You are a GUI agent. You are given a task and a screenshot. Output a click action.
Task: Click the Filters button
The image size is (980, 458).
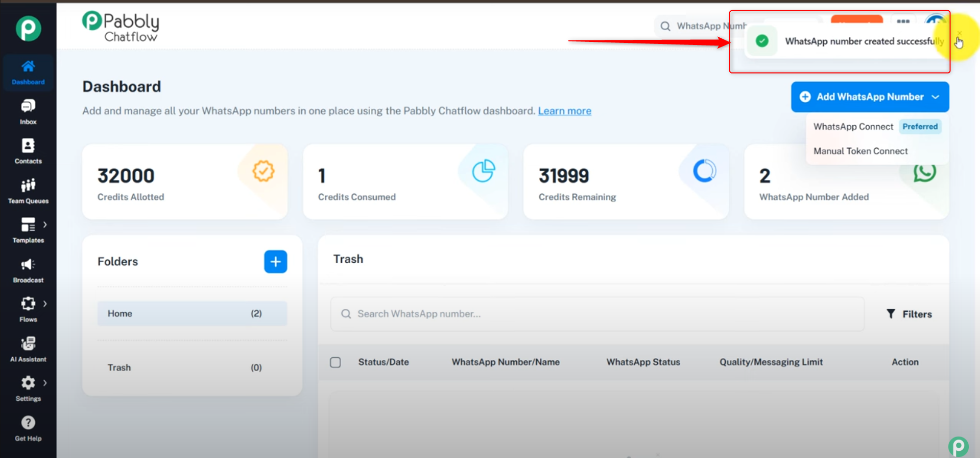pyautogui.click(x=909, y=314)
